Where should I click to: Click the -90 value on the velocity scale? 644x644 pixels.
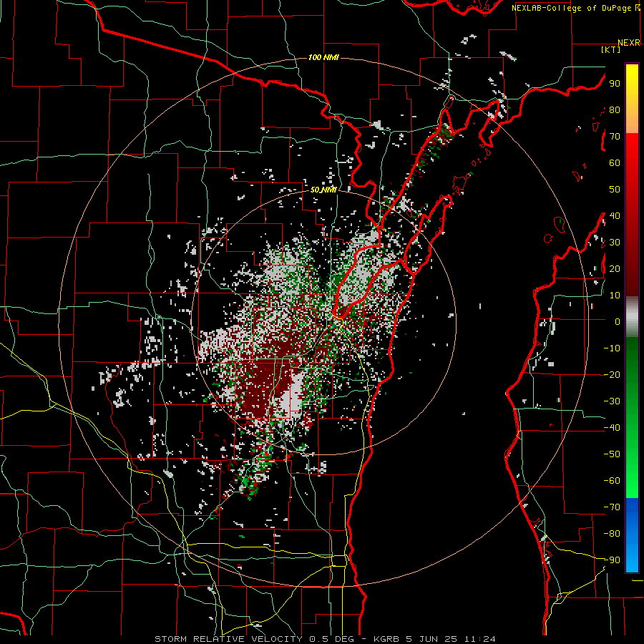pyautogui.click(x=612, y=560)
